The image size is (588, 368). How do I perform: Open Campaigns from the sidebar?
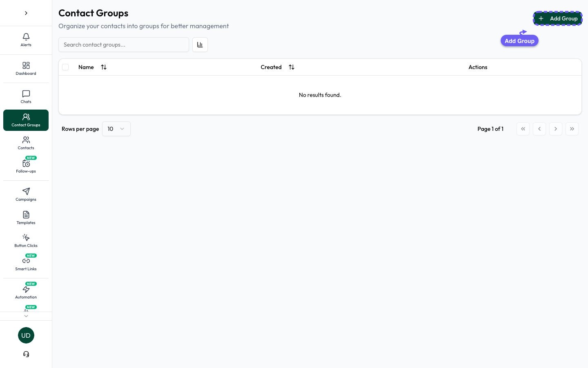[26, 195]
